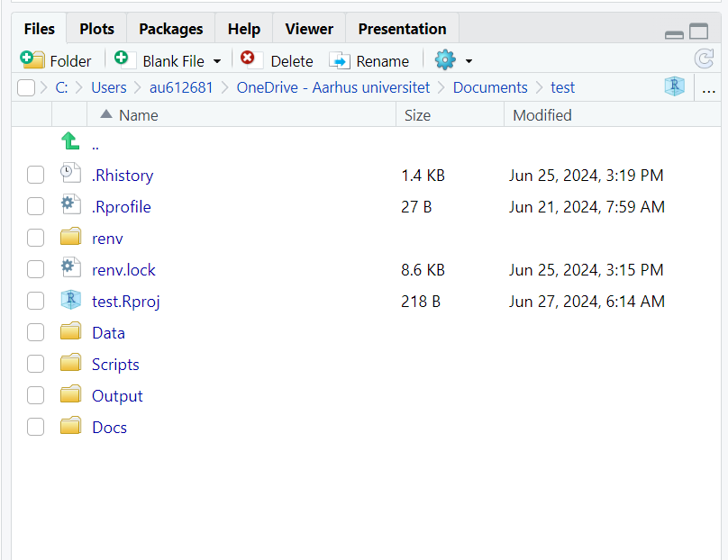Screen dimensions: 728x560
Task: Navigate to Documents in the breadcrumb path
Action: coord(490,87)
